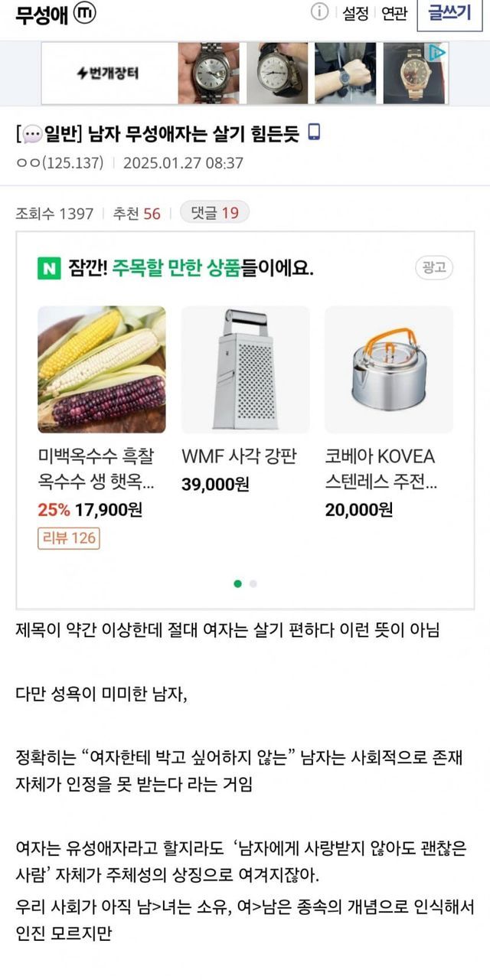Viewport: 490px width, 980px height.
Task: Open the KOVEA stainless kettle image
Action: tap(389, 370)
